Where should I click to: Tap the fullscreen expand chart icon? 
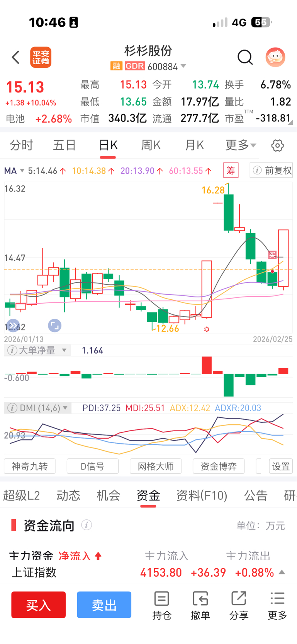pos(54,326)
